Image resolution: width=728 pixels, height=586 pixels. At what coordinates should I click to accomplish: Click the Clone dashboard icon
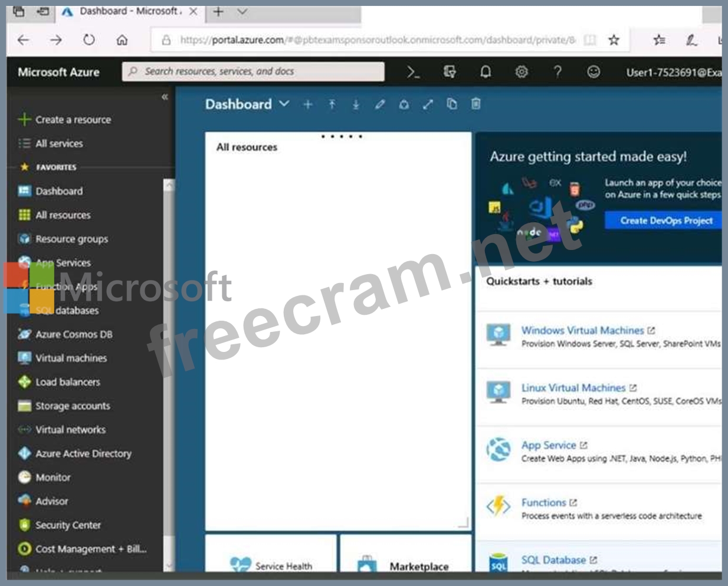(x=452, y=104)
